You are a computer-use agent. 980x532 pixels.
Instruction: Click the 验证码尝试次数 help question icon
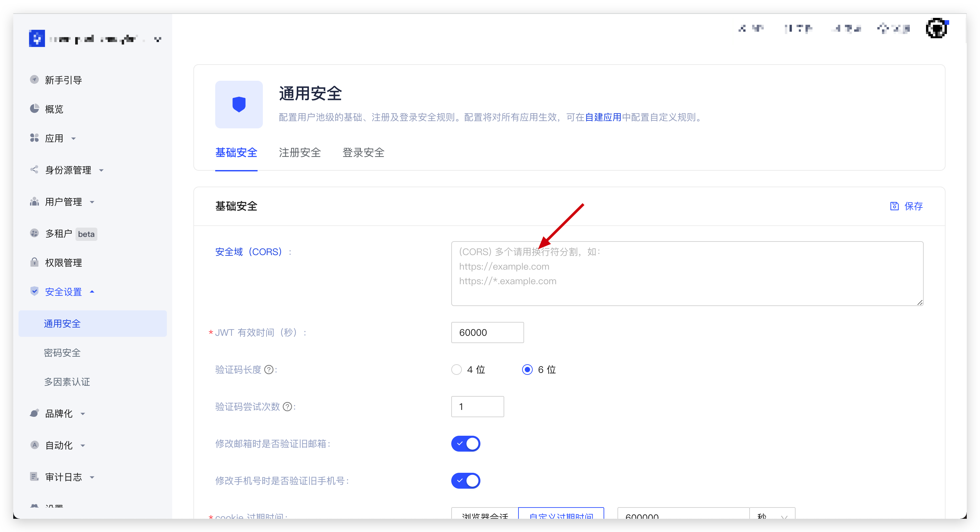click(288, 407)
